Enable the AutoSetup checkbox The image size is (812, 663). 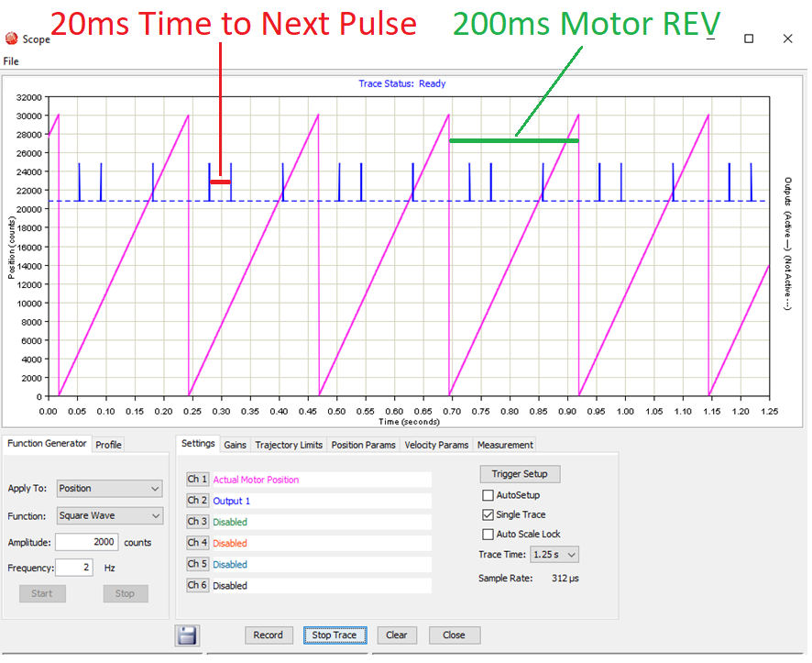488,495
